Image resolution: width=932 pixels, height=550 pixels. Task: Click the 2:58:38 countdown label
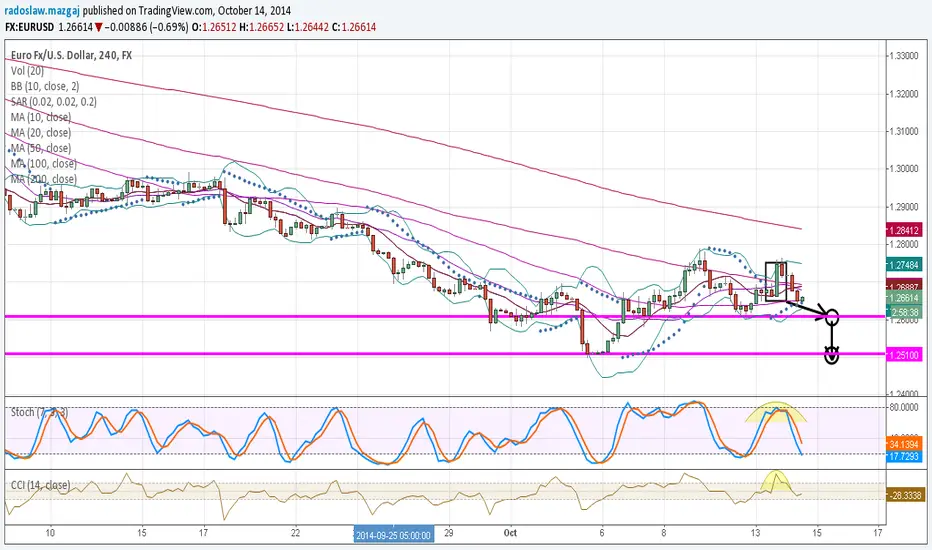tap(903, 312)
